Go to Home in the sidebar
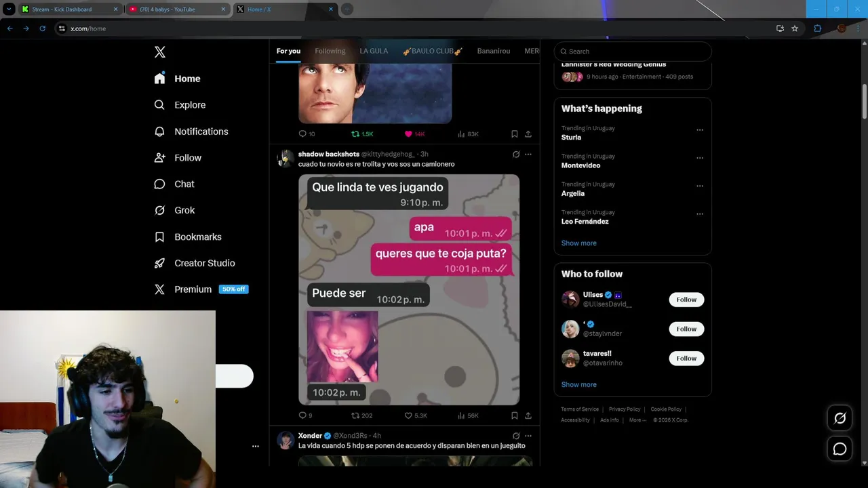The width and height of the screenshot is (868, 488). click(178, 79)
